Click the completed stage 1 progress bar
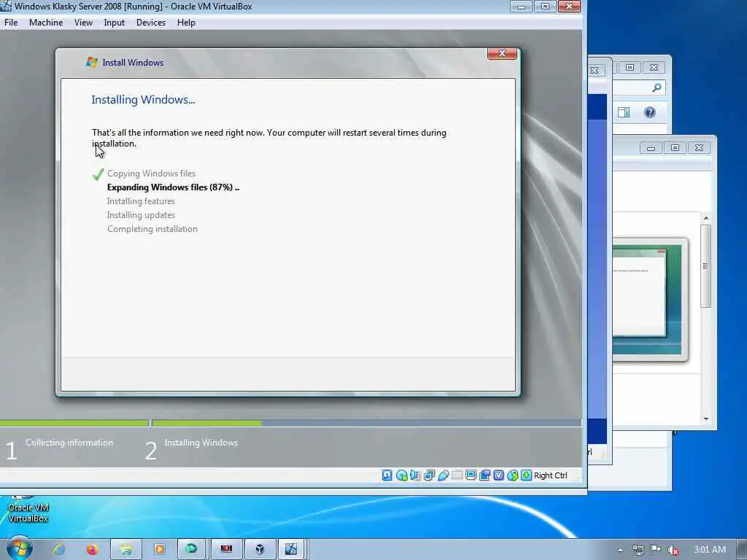The height and width of the screenshot is (560, 747). [x=74, y=423]
